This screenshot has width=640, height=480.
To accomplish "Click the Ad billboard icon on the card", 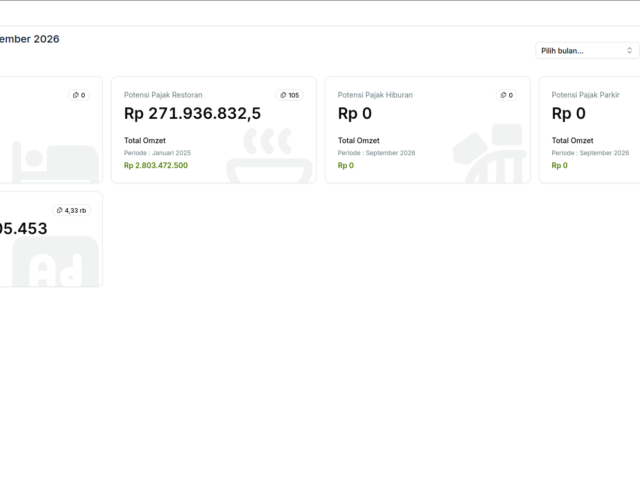I will tap(56, 261).
